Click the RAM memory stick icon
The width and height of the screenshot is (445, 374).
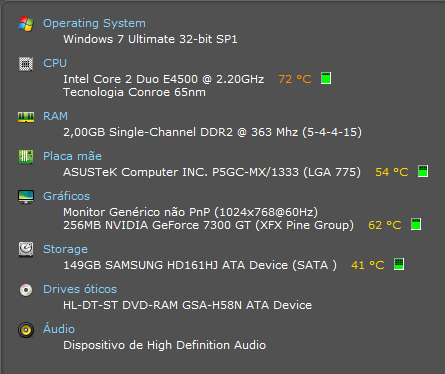(26, 117)
